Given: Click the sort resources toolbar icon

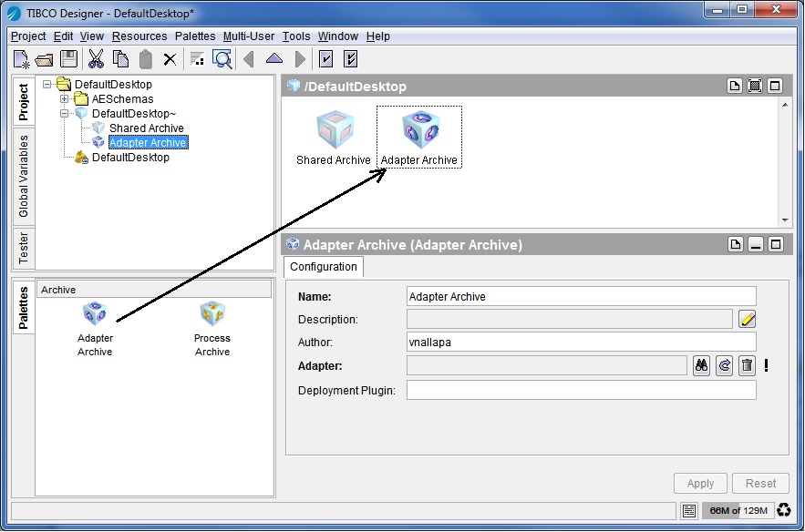Looking at the screenshot, I should [x=197, y=59].
